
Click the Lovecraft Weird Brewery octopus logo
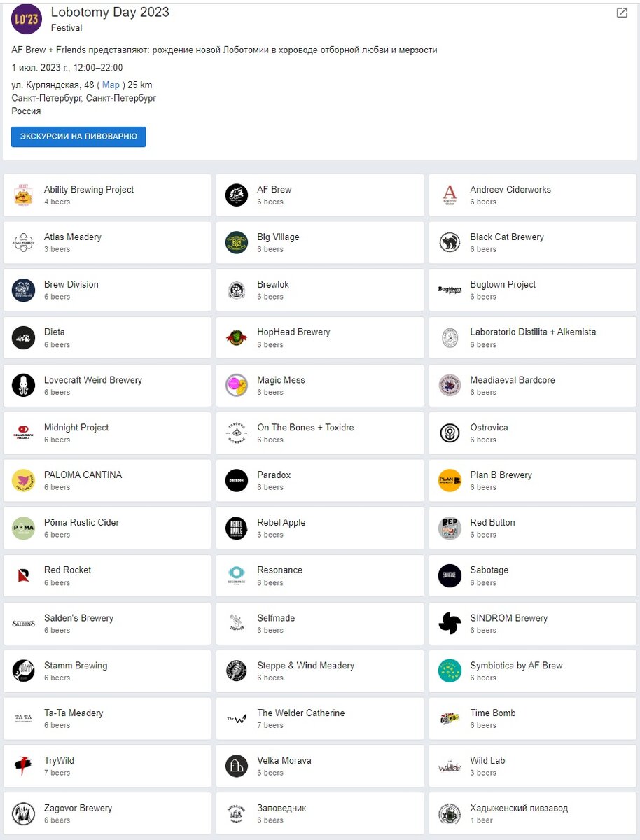click(23, 386)
